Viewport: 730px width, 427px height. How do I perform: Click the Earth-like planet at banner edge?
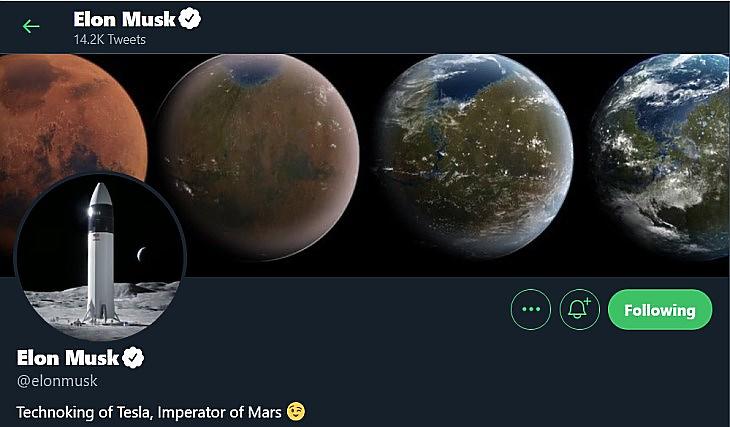coord(661,156)
